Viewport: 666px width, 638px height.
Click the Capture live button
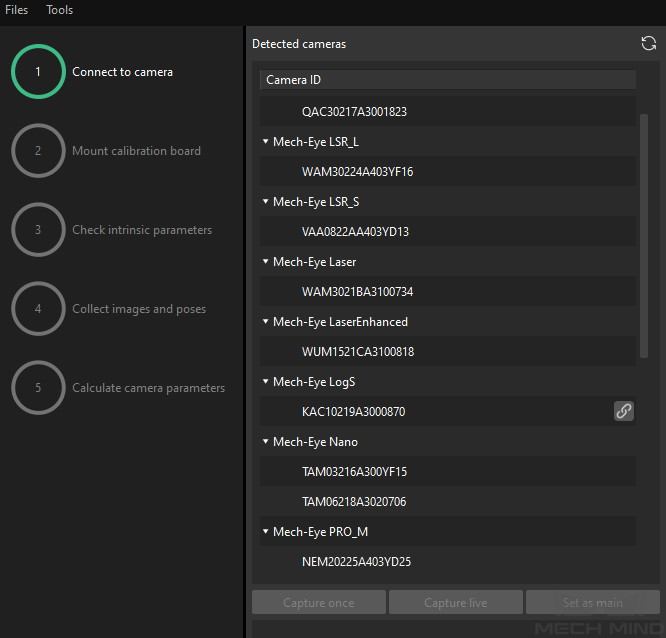pos(456,602)
